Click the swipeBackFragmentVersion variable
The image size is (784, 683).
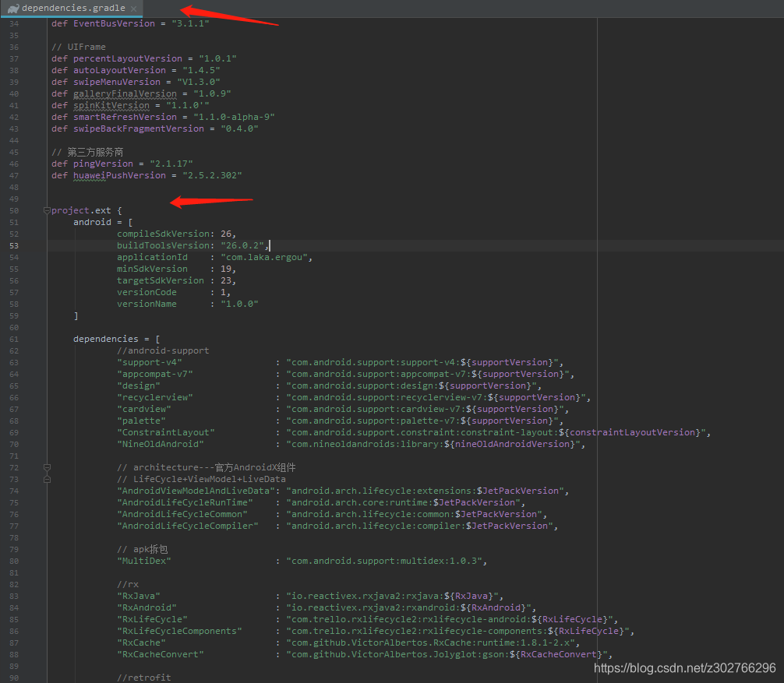click(x=139, y=129)
